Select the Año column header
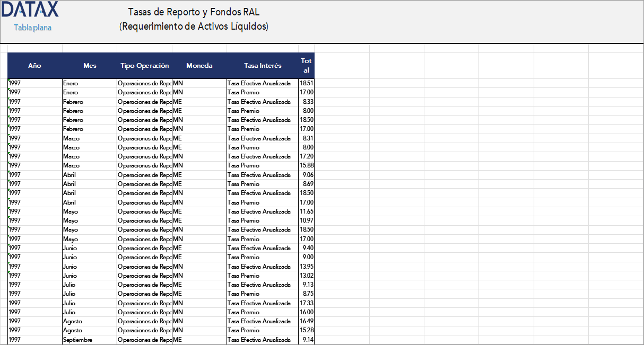644x345 pixels. click(x=34, y=66)
